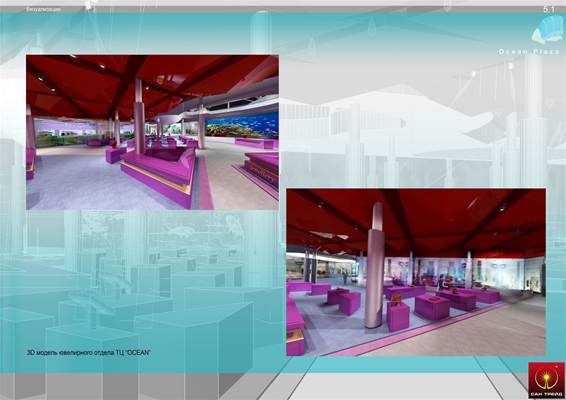This screenshot has height=400, width=566.
Task: Select the lower-right jewelry department render
Action: click(x=416, y=272)
